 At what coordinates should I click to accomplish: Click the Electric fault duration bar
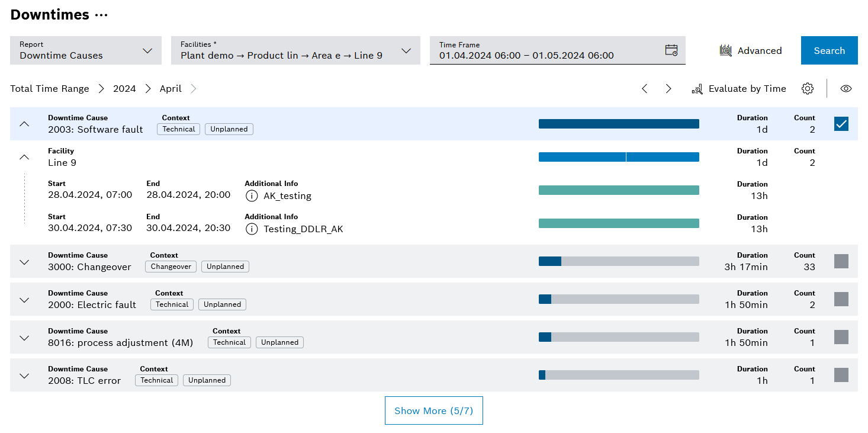pos(619,299)
